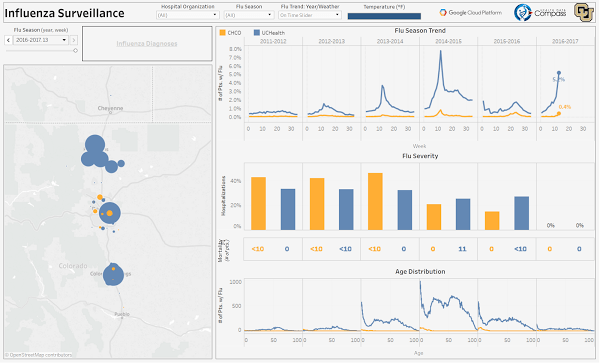Click the flu season week slider handle
This screenshot has width=600, height=363.
(75, 50)
